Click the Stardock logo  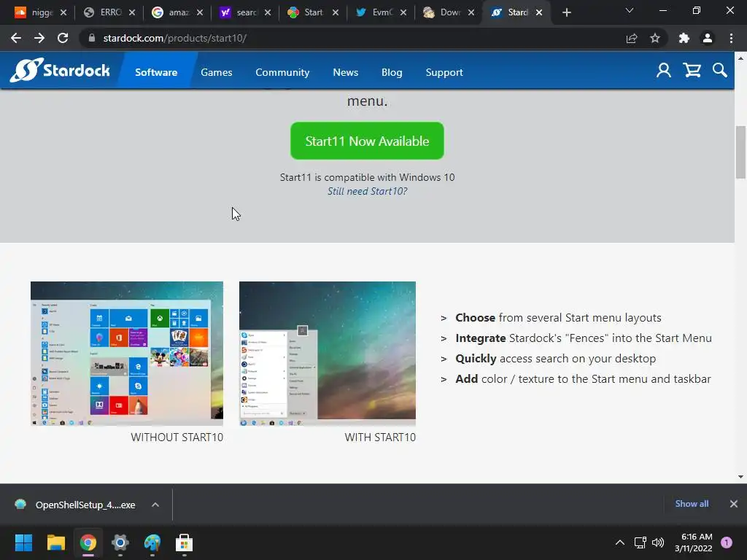click(x=60, y=71)
